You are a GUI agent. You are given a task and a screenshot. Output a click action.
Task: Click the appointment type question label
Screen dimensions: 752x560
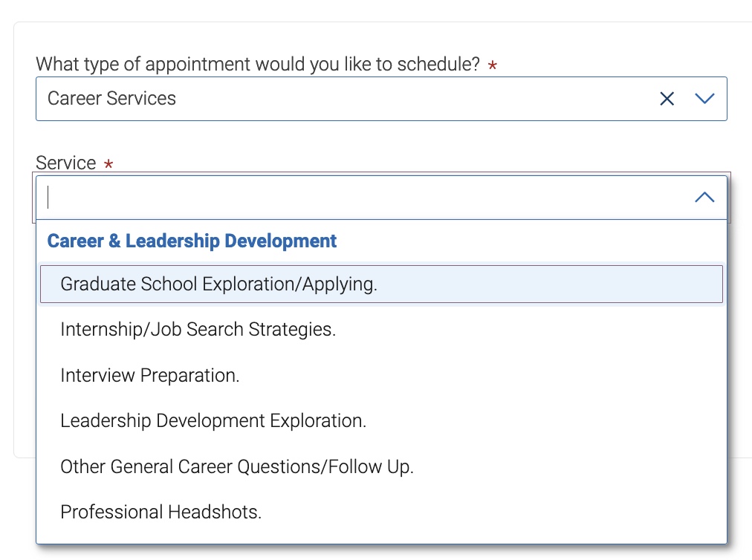click(258, 65)
